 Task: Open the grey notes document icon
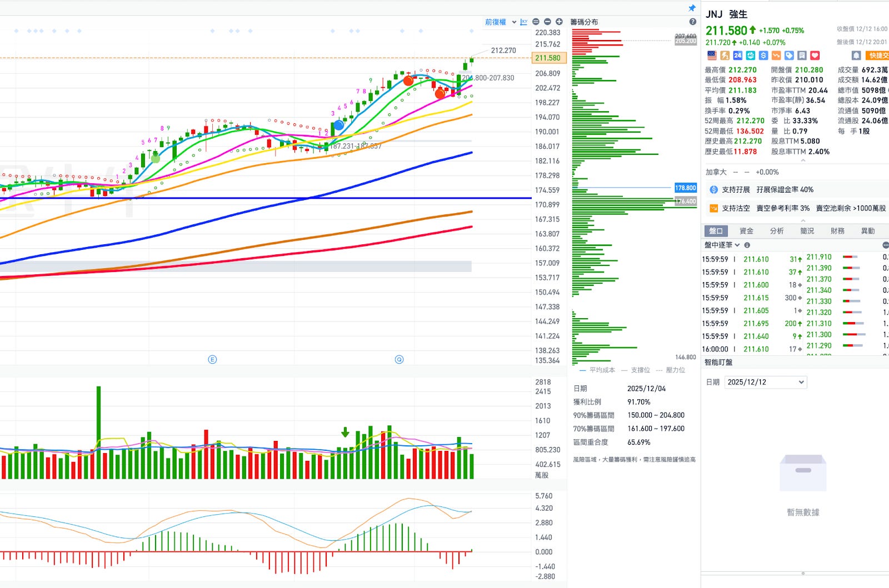pos(802,56)
